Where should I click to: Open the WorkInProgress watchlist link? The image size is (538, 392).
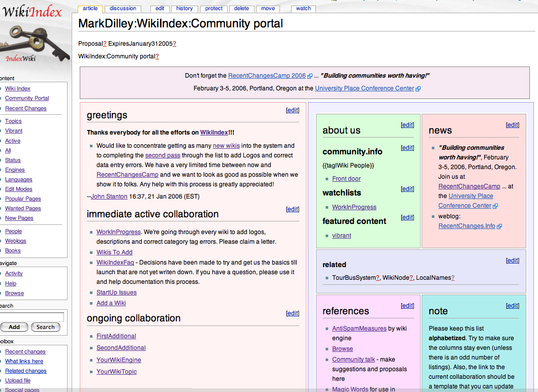pyautogui.click(x=354, y=207)
